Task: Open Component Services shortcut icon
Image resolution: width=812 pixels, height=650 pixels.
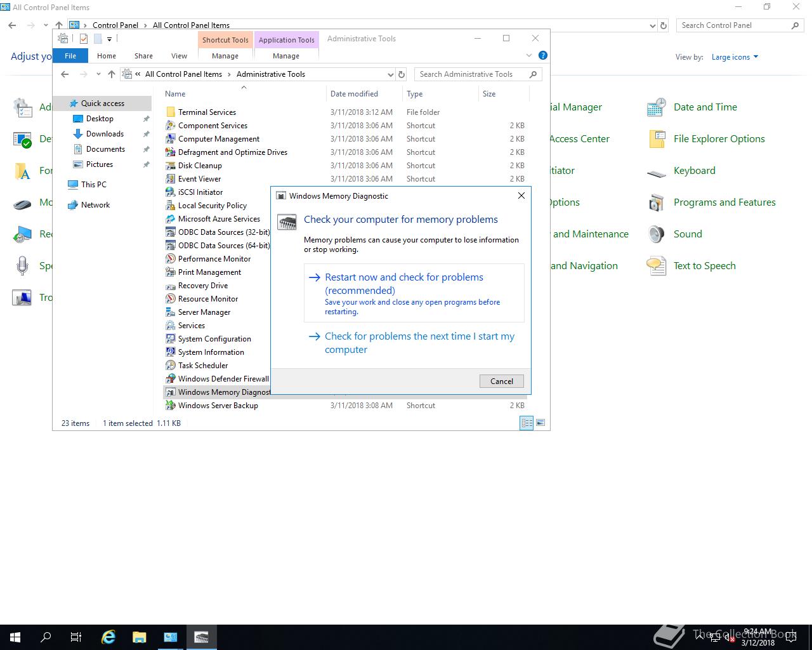Action: pyautogui.click(x=170, y=126)
